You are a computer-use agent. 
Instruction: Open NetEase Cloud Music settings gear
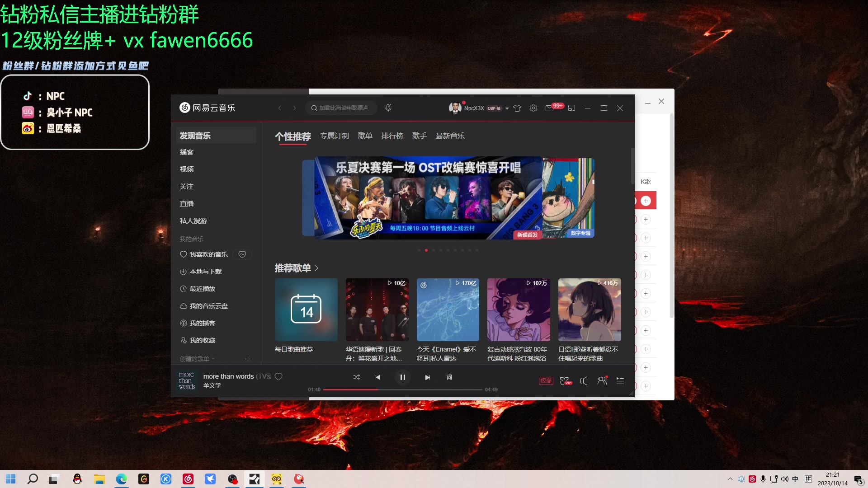pos(533,108)
